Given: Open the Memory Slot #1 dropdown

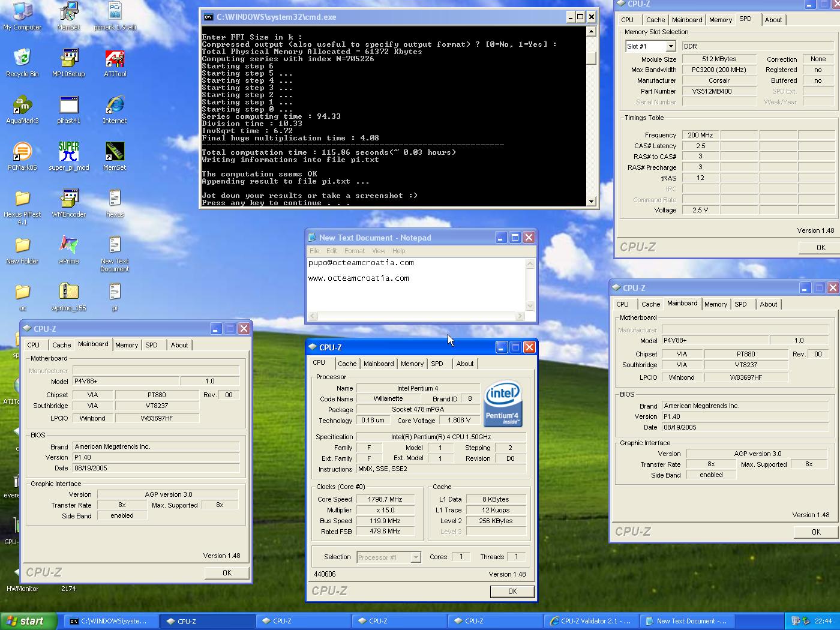Looking at the screenshot, I should click(x=671, y=46).
